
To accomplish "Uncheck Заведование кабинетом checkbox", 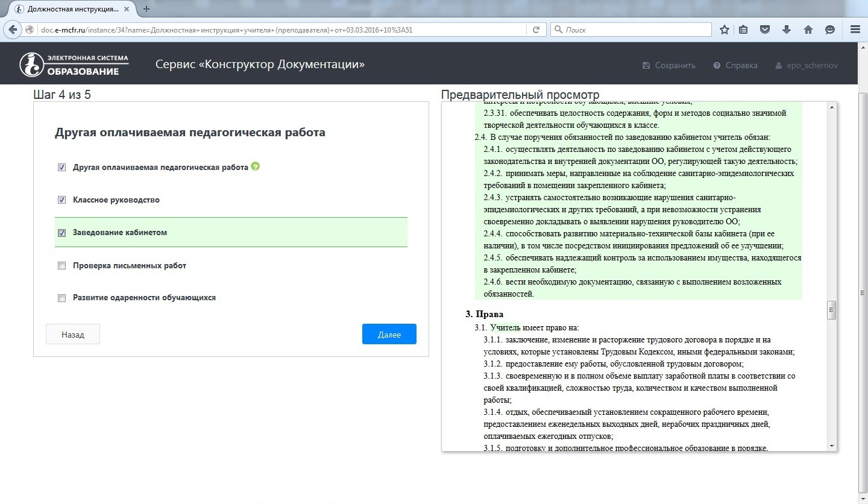I will click(61, 233).
